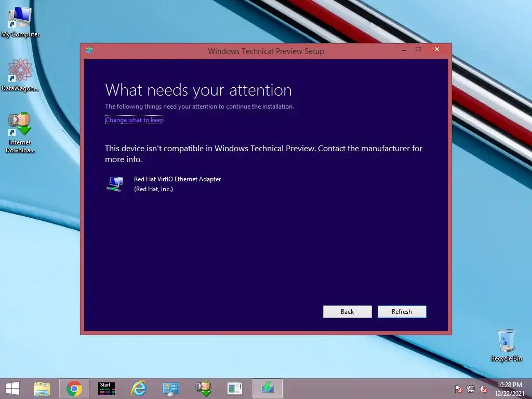Open the document viewer icon left of Setup in taskbar
Image resolution: width=532 pixels, height=399 pixels.
point(235,389)
